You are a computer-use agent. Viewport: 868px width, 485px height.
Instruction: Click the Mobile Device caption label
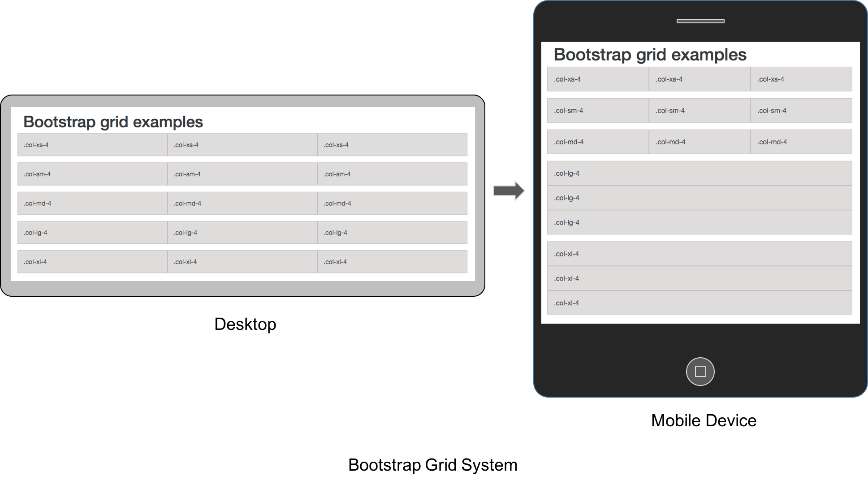[704, 420]
